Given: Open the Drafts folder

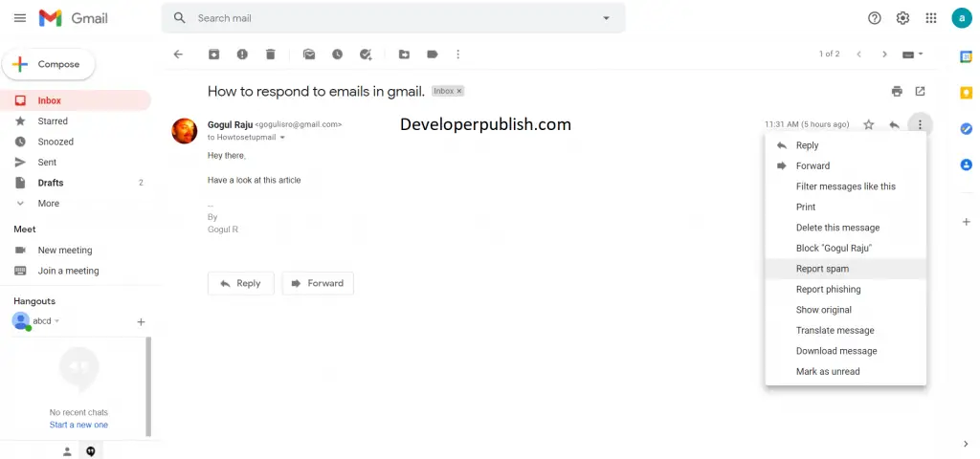Looking at the screenshot, I should click(x=75, y=183).
